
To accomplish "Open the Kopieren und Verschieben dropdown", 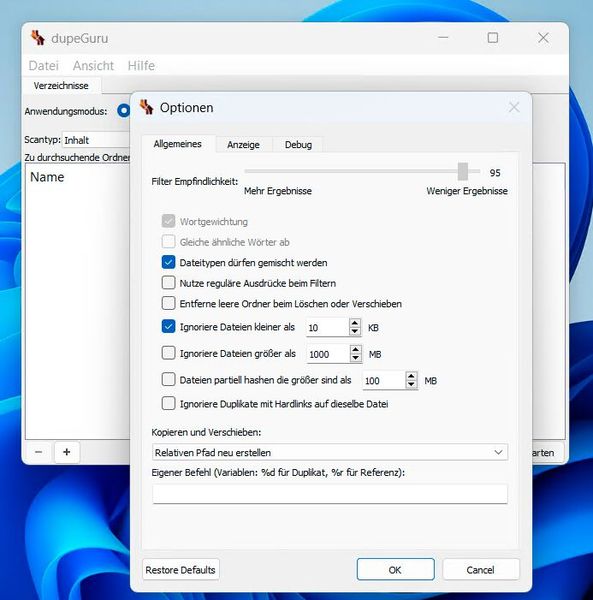I will (330, 452).
